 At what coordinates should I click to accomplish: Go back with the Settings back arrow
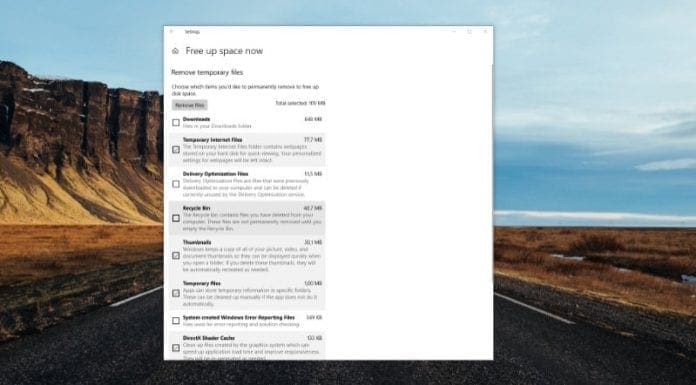tap(172, 32)
